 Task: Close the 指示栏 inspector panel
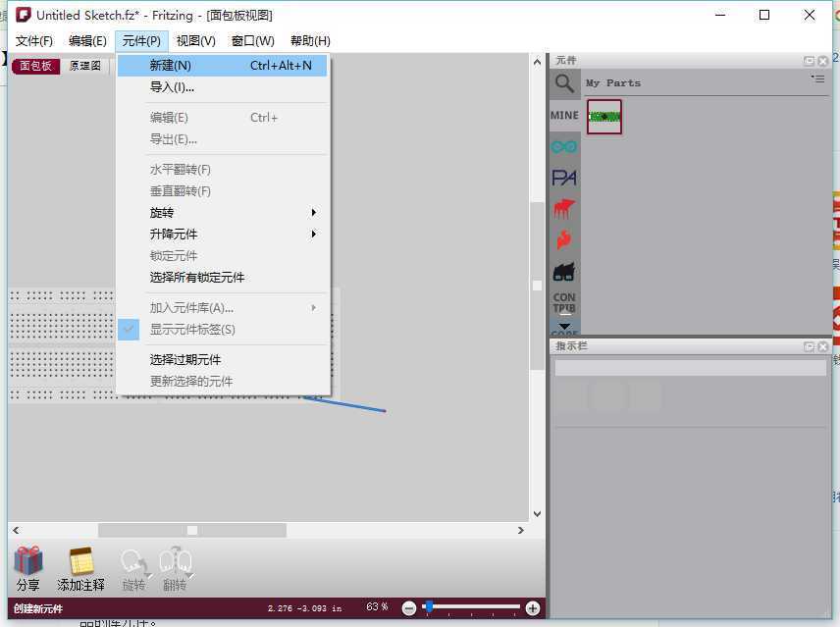click(x=823, y=347)
